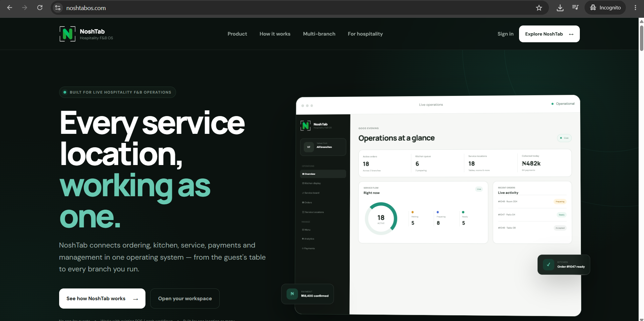The width and height of the screenshot is (644, 321).
Task: Open the browser downloads icon
Action: pyautogui.click(x=560, y=8)
